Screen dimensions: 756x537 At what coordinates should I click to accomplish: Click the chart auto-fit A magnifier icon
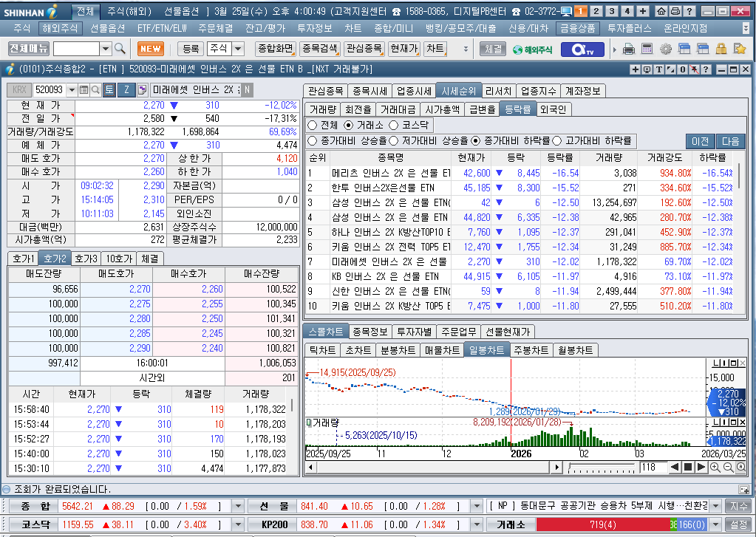[740, 467]
